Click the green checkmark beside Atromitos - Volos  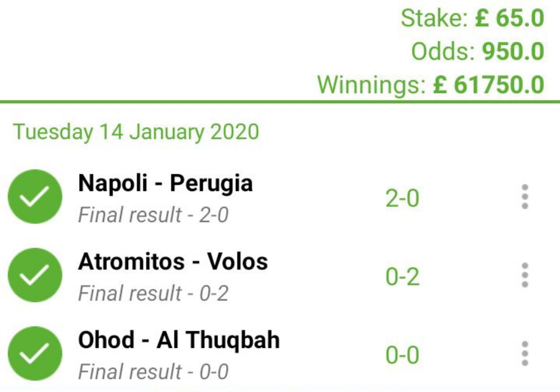(x=35, y=275)
